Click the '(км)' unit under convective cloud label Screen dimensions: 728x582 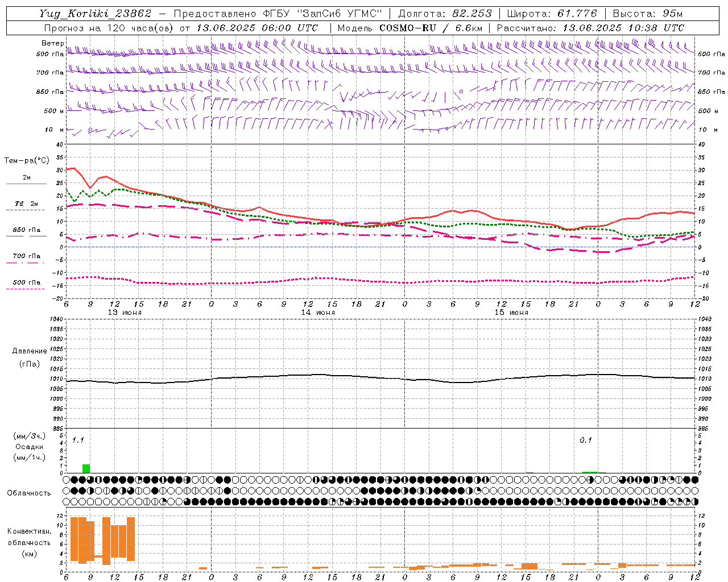(29, 554)
